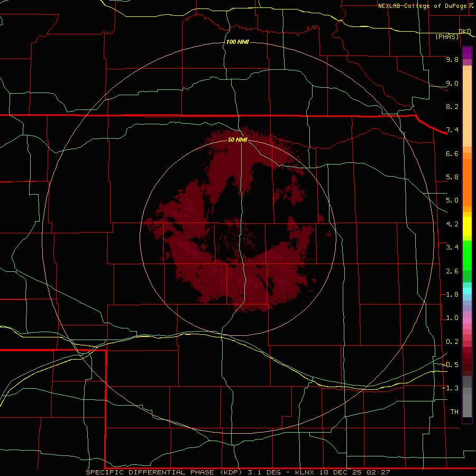Screen dimensions: 476x476
Task: Click the KLNX station identifier in the caption
Action: (x=305, y=472)
